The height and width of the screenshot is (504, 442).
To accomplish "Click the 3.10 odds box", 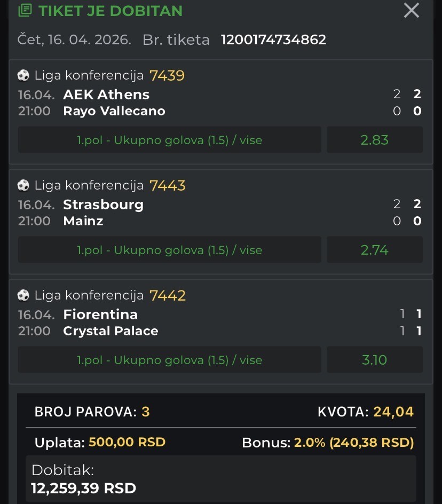I will click(x=374, y=360).
